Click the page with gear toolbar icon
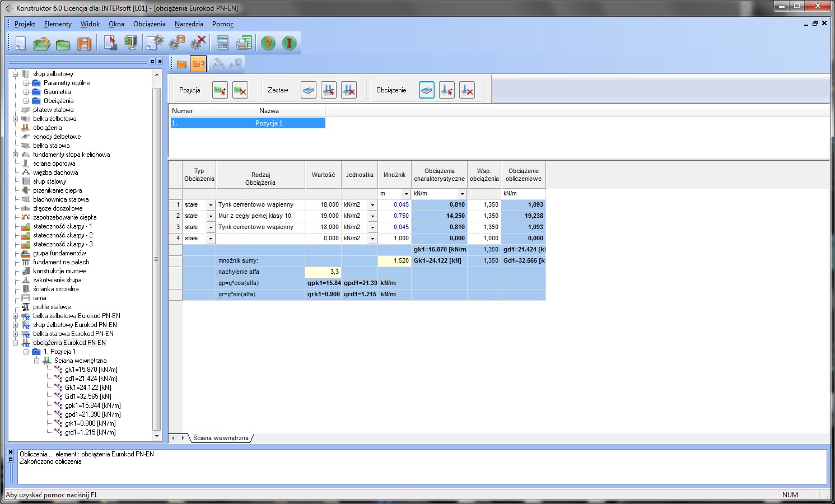The width and height of the screenshot is (835, 504). tap(155, 43)
